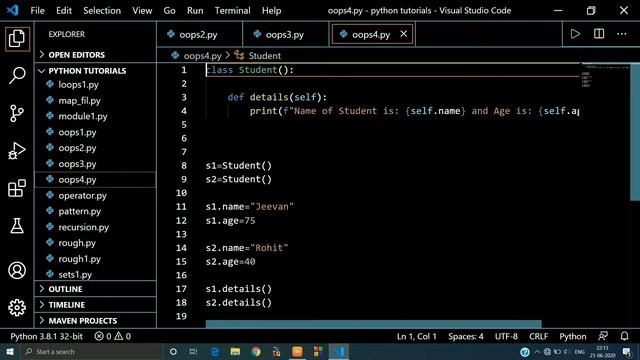Click the errors and warnings count

pyautogui.click(x=113, y=336)
